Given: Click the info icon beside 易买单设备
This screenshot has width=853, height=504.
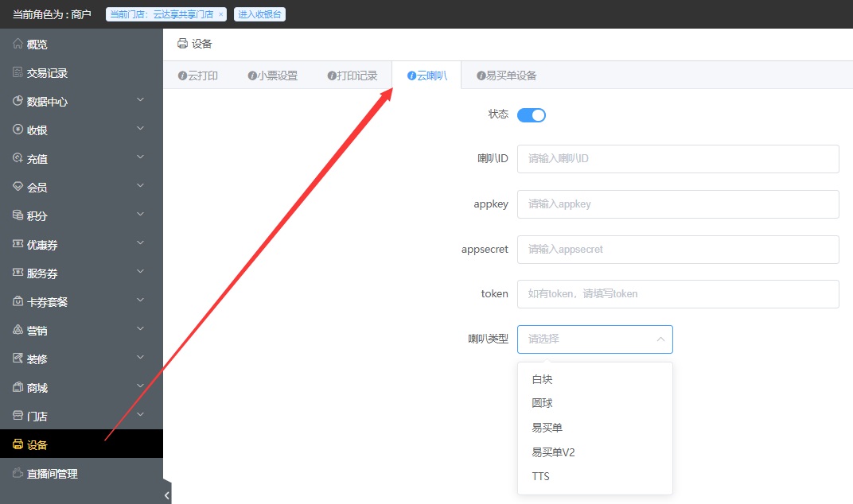Looking at the screenshot, I should [481, 76].
